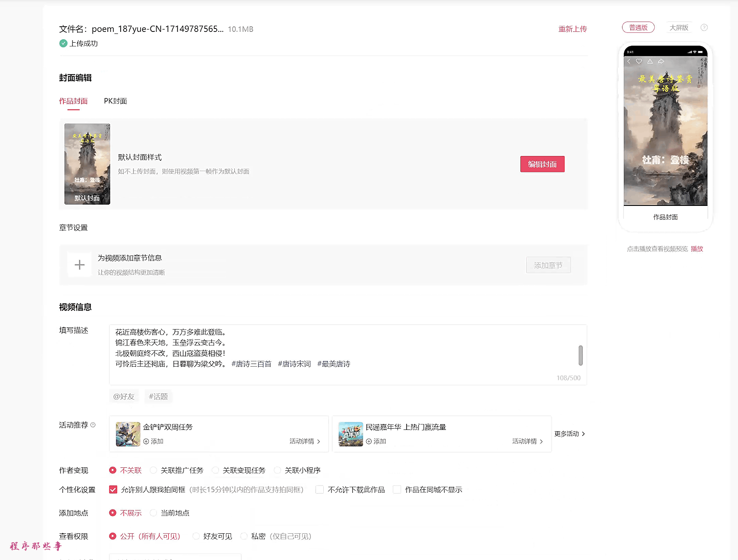Tap the share arrow in phone preview
This screenshot has height=560, width=738.
[661, 61]
